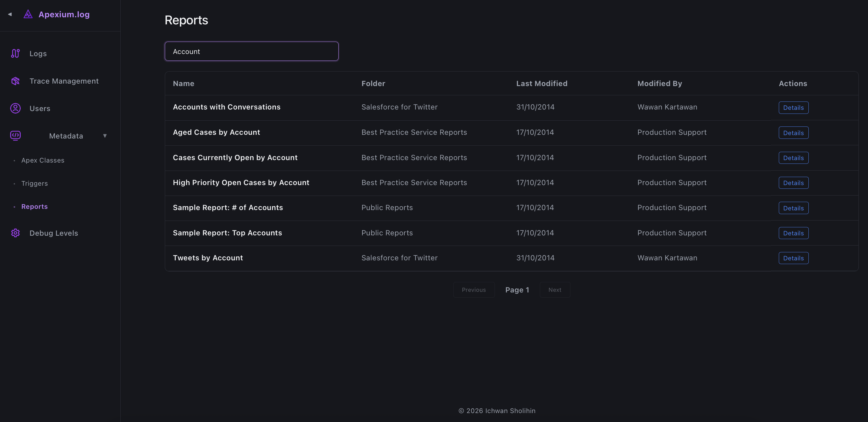Click the Trace Management cube icon
The width and height of the screenshot is (868, 422).
[15, 81]
